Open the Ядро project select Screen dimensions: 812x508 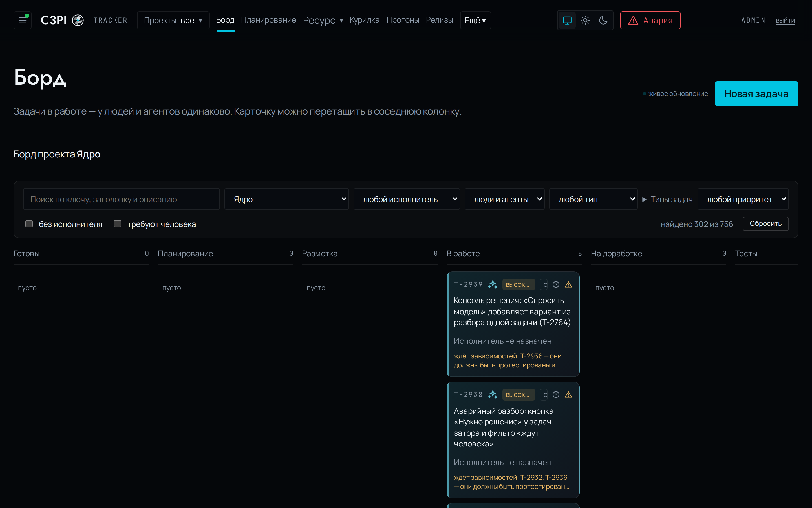coord(286,199)
